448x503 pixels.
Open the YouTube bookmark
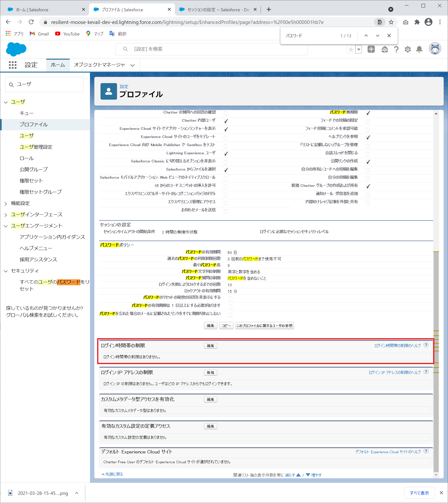[x=67, y=34]
